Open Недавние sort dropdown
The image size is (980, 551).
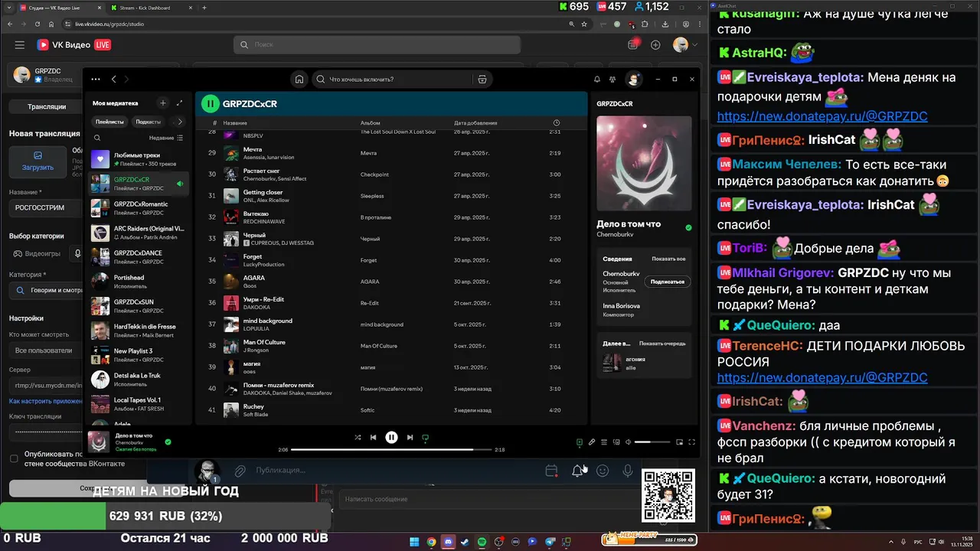(166, 138)
